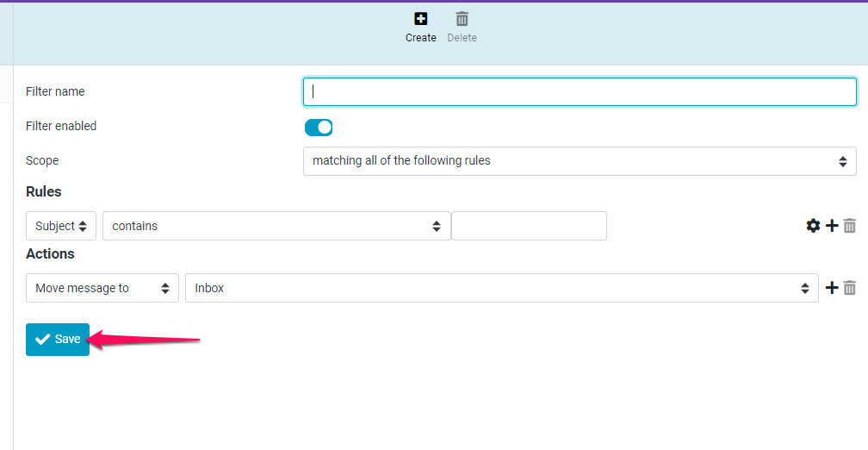Focus the Filter name text field
This screenshot has height=450, width=868.
click(x=580, y=92)
